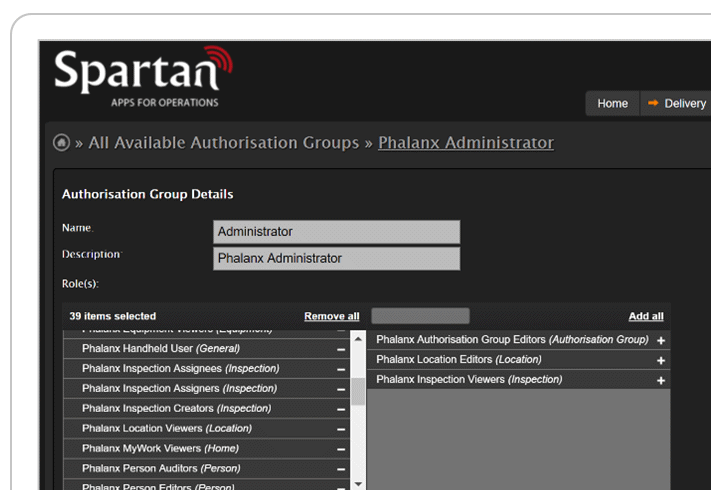Select Phalanx Inspection Creators (Inspection) row
Screen dimensions: 711x490
click(x=206, y=408)
